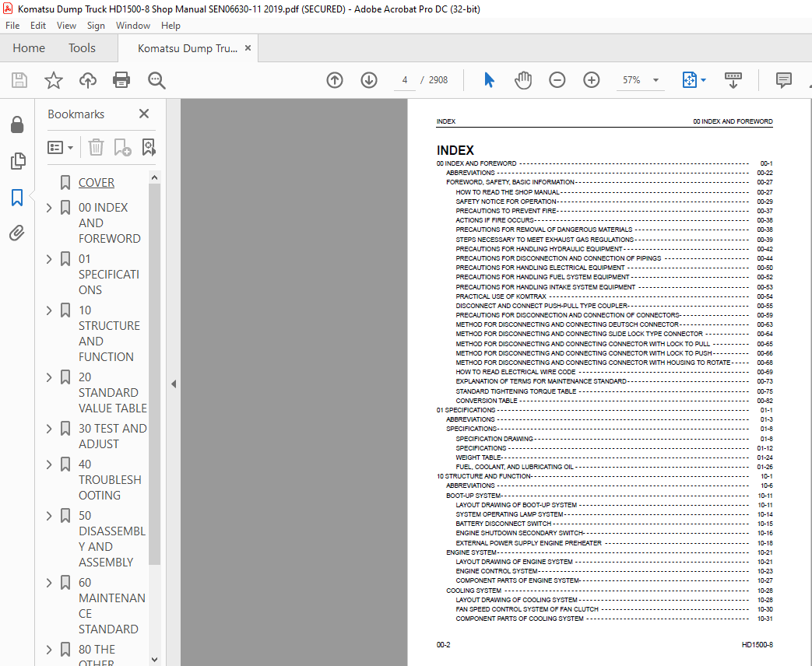Add a new bookmark icon
The image size is (812, 666).
click(122, 148)
